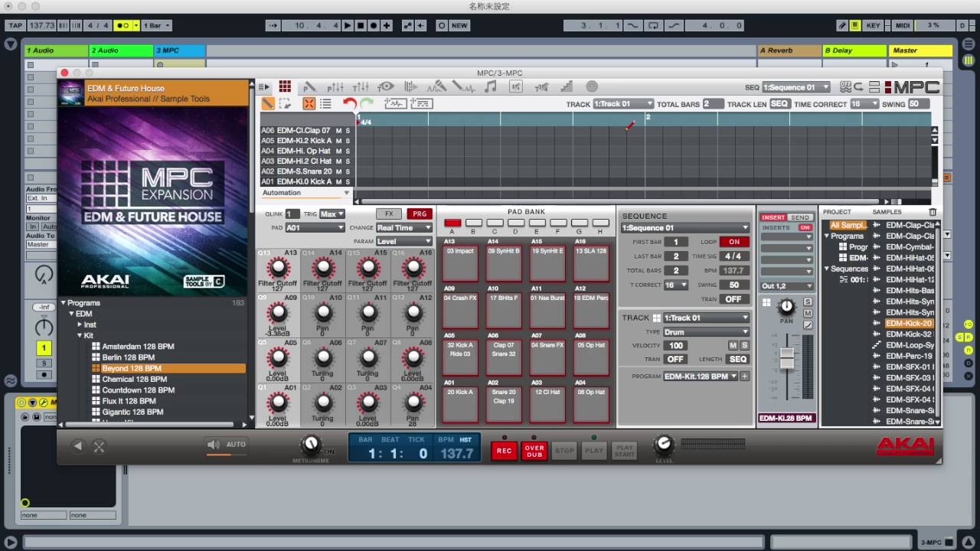Image resolution: width=980 pixels, height=551 pixels.
Task: Switch to the SEND tab
Action: click(800, 217)
